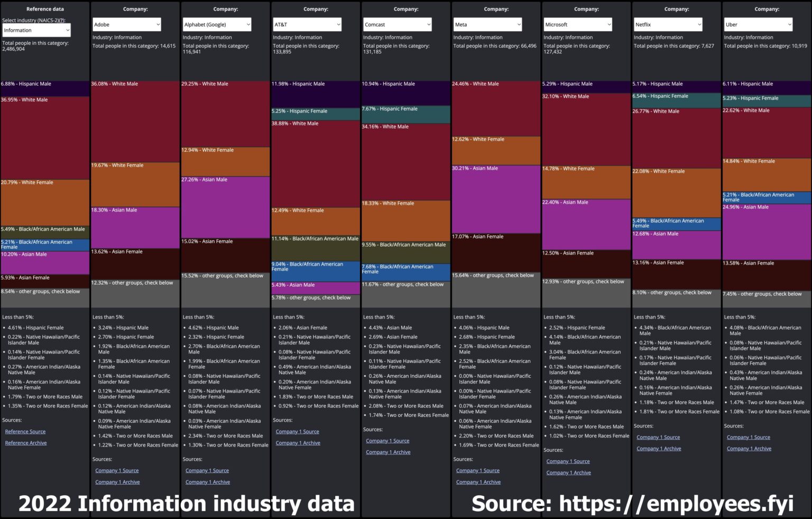Click the 3.24% - Hispanic Male entry

pyautogui.click(x=123, y=328)
